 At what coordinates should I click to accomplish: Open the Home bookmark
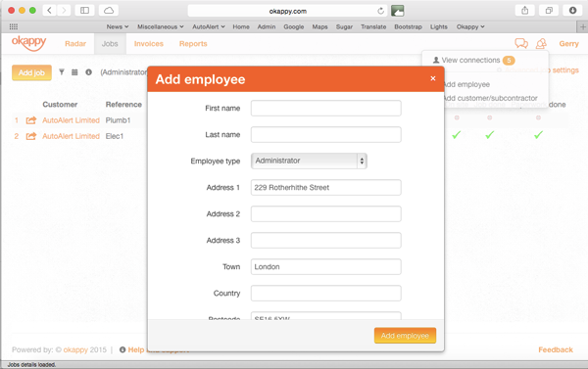coord(241,26)
